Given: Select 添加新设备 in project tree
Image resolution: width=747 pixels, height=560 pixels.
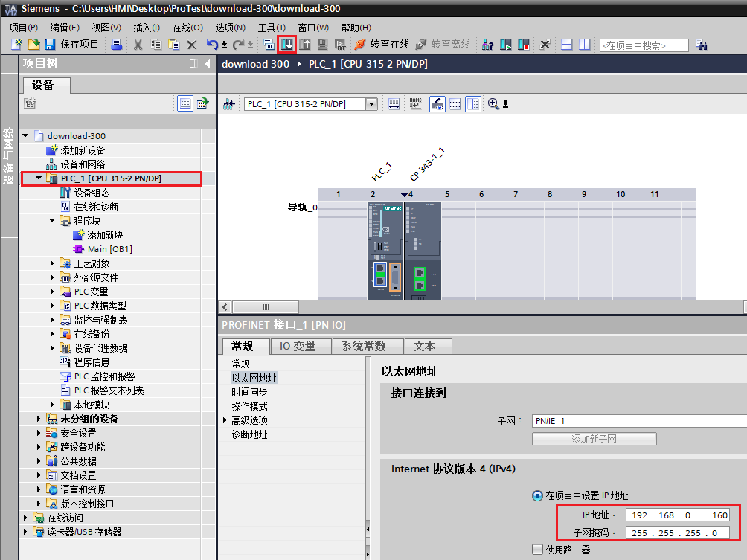Looking at the screenshot, I should pyautogui.click(x=83, y=150).
